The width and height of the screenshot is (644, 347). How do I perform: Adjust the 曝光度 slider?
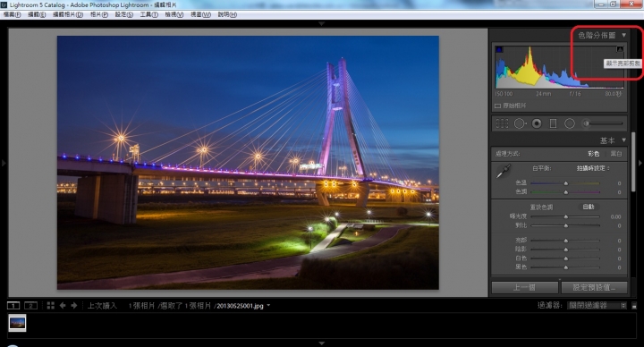565,216
